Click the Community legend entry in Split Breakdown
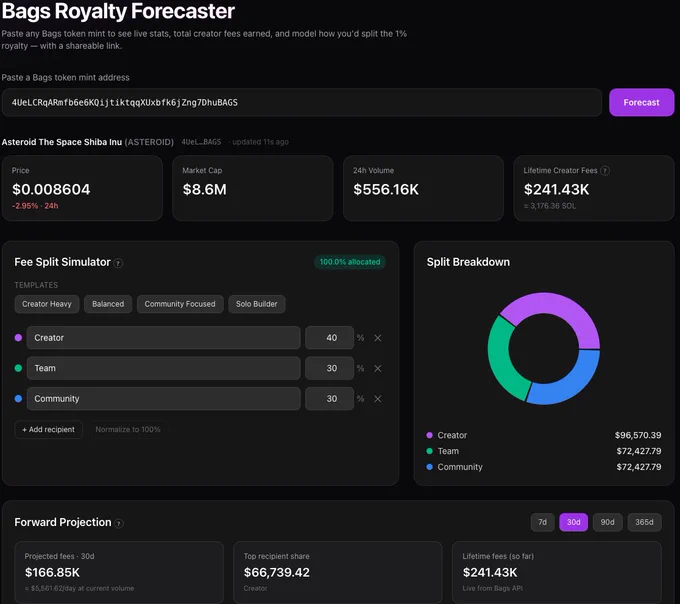The image size is (680, 604). click(454, 467)
